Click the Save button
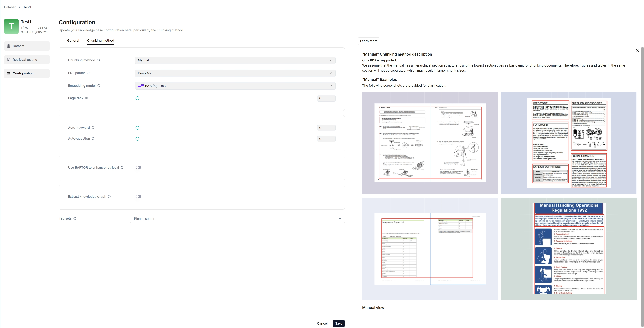 (339, 323)
